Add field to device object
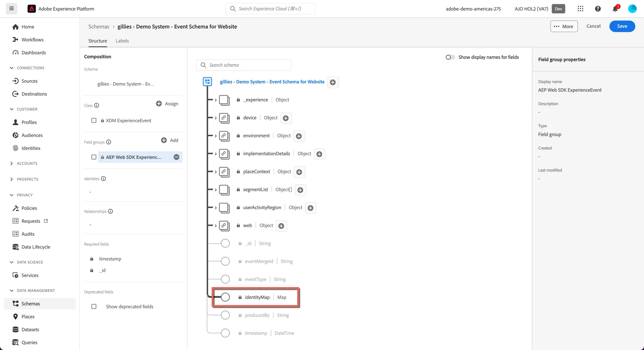The width and height of the screenshot is (644, 350). pos(286,118)
